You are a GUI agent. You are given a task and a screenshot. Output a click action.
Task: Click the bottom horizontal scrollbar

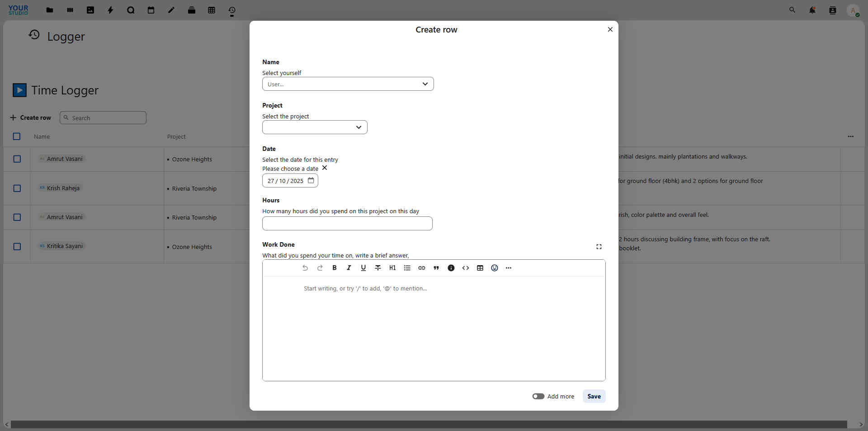(429, 424)
